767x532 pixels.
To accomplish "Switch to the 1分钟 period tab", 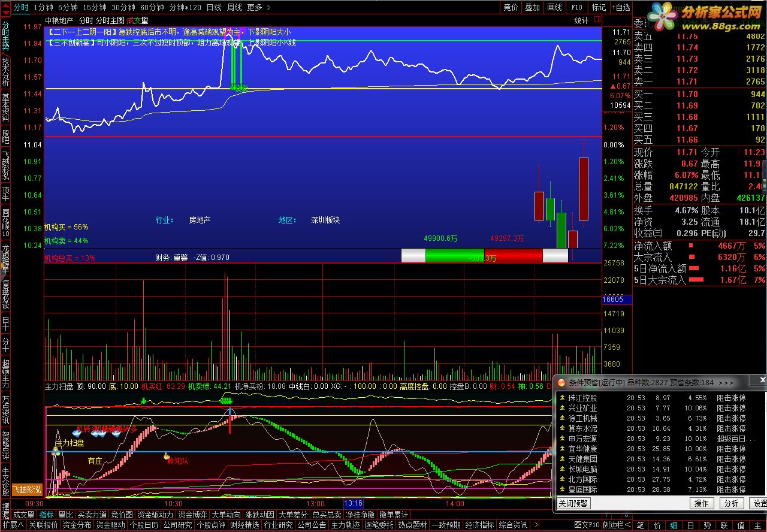I will (x=43, y=7).
